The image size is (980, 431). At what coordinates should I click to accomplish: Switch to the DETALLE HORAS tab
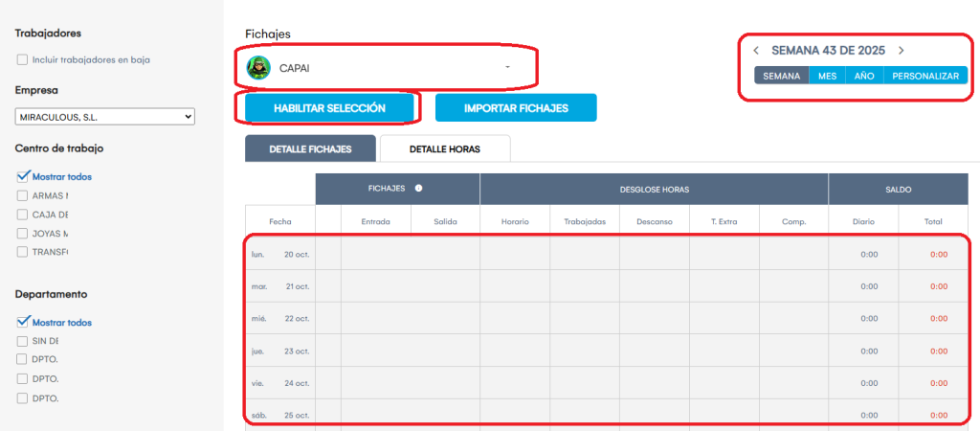point(444,149)
